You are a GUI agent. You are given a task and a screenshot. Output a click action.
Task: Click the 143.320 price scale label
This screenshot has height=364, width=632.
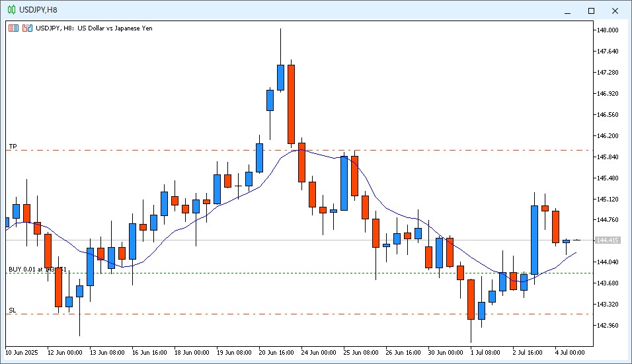pos(608,305)
